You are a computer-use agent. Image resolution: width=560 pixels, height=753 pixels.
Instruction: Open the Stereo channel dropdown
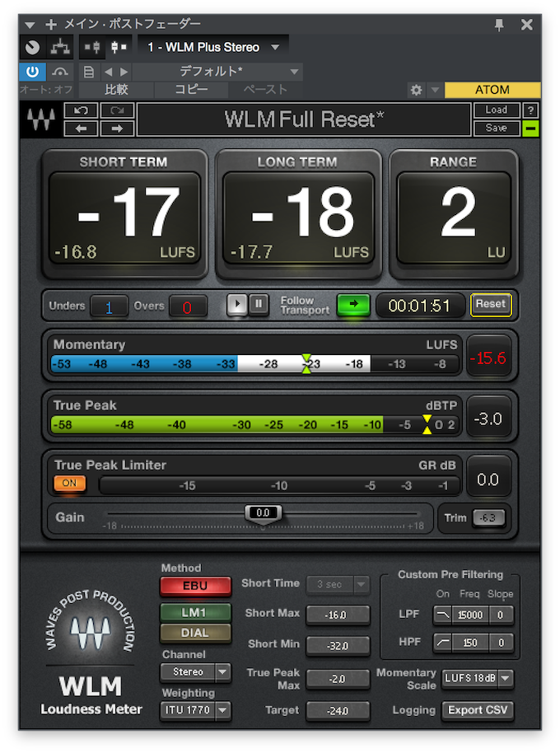pyautogui.click(x=195, y=671)
